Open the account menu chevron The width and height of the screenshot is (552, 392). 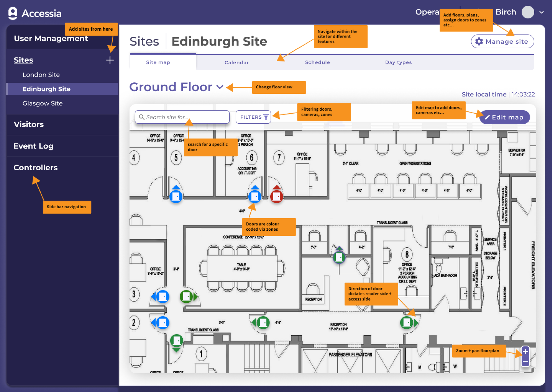(542, 12)
